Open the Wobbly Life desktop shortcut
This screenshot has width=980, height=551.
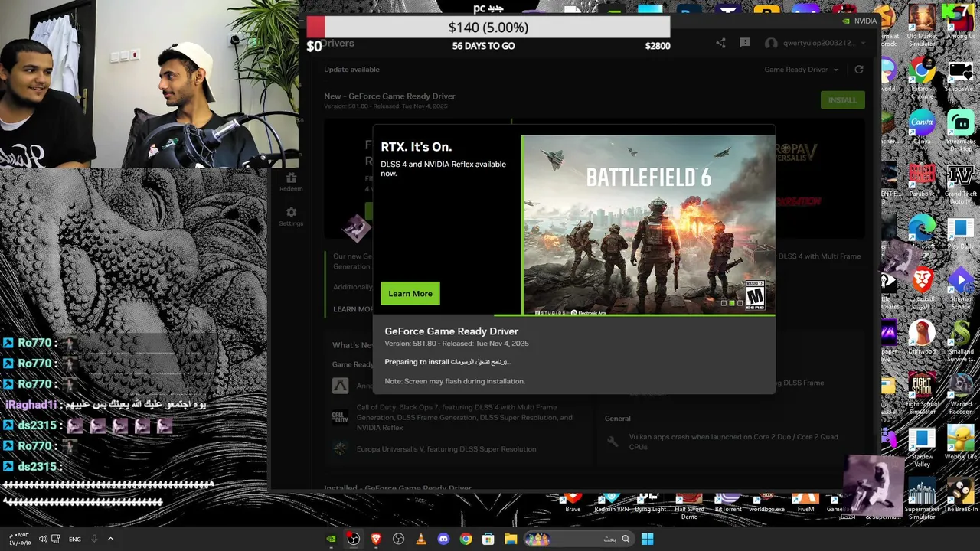(960, 444)
